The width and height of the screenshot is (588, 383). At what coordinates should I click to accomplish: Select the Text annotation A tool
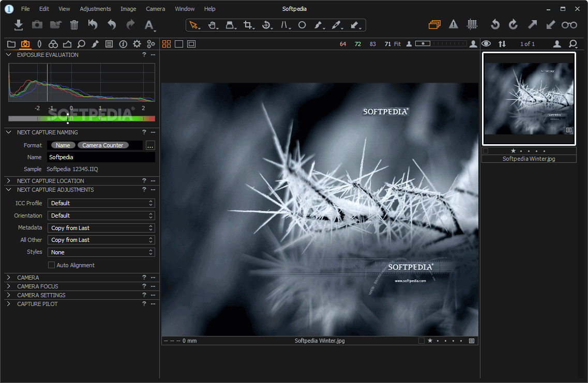tap(149, 25)
